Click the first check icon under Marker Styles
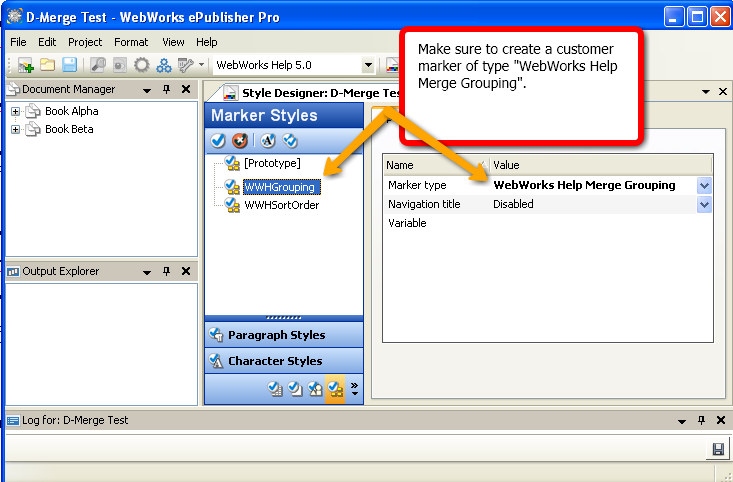 pyautogui.click(x=218, y=141)
